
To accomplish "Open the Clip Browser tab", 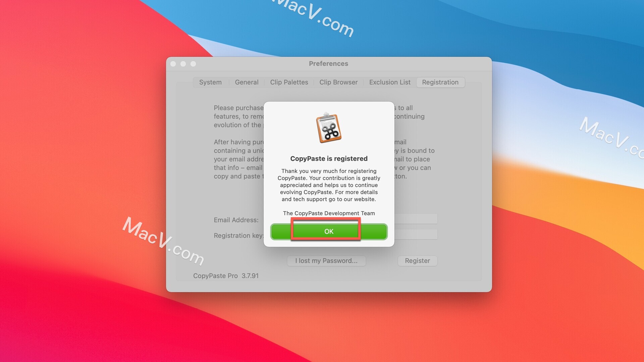I will [x=338, y=82].
